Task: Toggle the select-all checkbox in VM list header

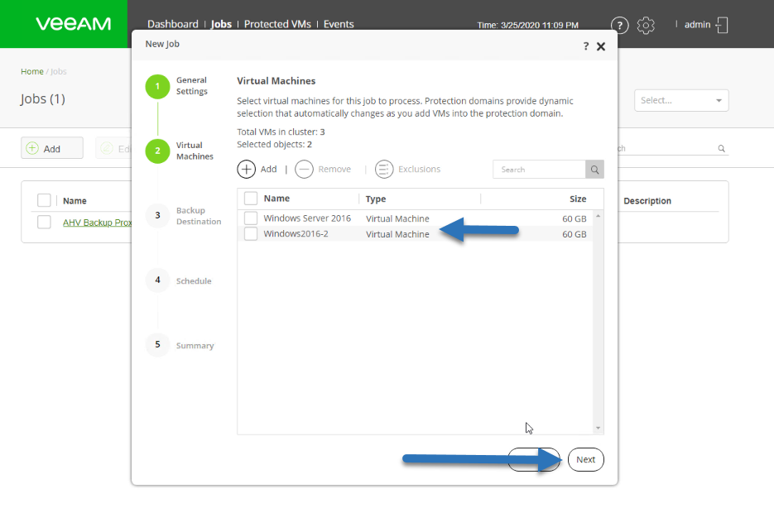Action: (251, 199)
